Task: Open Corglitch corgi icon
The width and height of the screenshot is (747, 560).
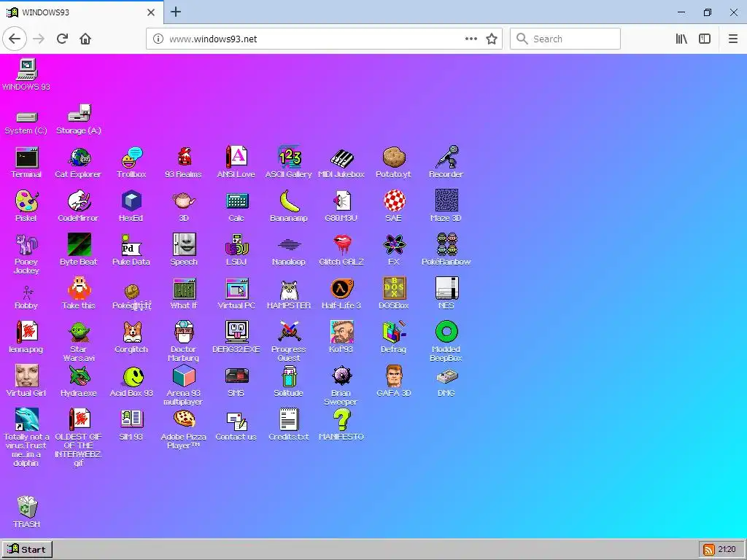Action: point(131,332)
